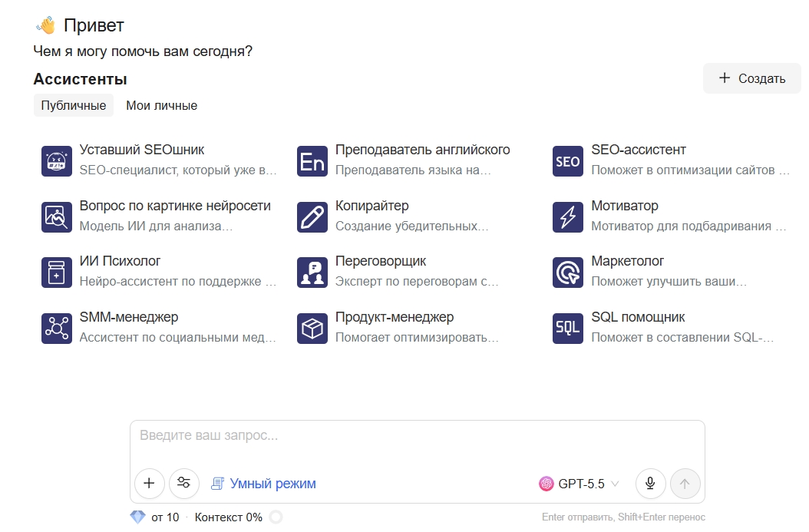The image size is (809, 532).
Task: Click the diamond credits icon
Action: tap(137, 517)
